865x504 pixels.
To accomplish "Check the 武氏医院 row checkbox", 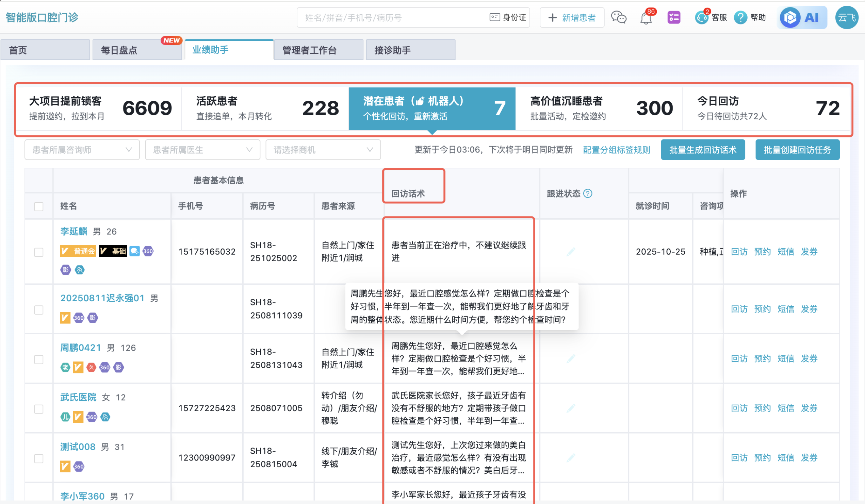I will [x=39, y=409].
